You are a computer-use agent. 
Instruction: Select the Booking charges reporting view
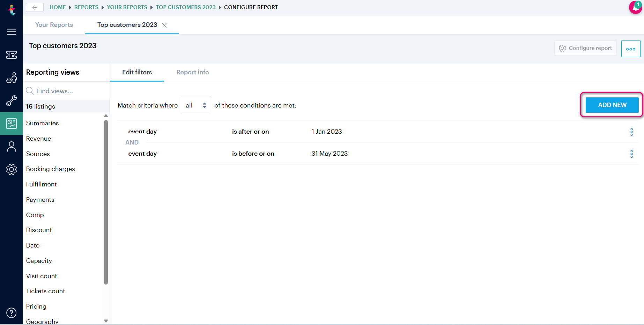point(51,169)
